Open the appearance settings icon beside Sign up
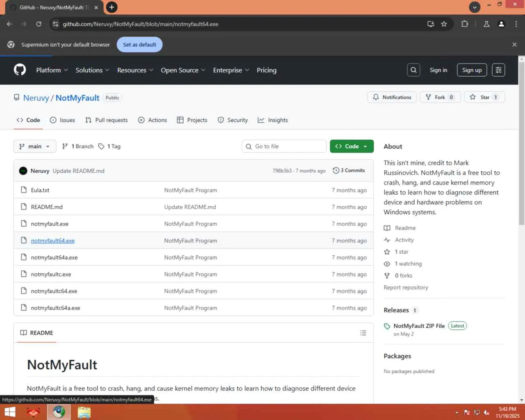This screenshot has height=420, width=525. tap(498, 70)
